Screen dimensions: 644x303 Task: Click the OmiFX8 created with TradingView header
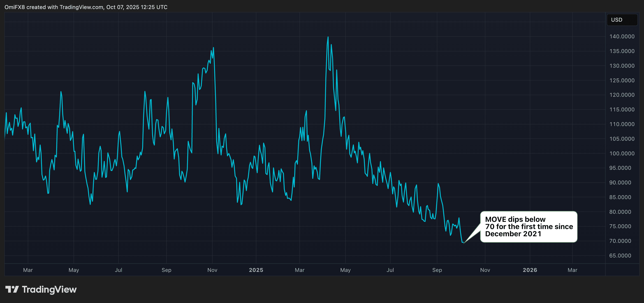pos(86,7)
